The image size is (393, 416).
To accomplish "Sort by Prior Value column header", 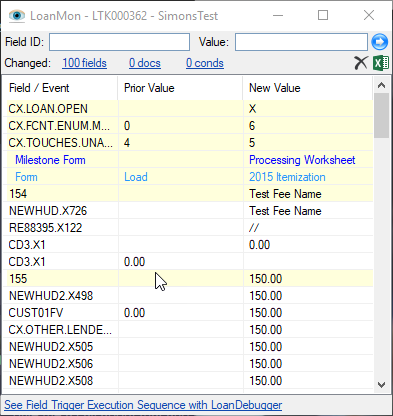I will tap(180, 88).
